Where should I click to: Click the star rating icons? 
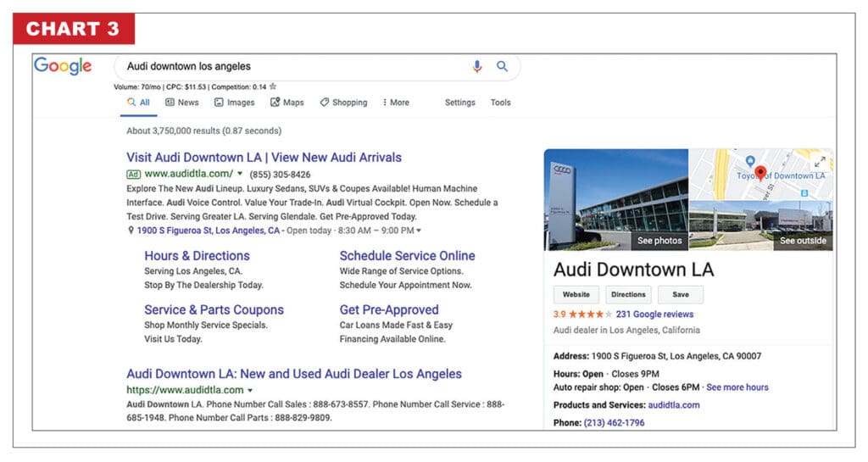pyautogui.click(x=590, y=314)
